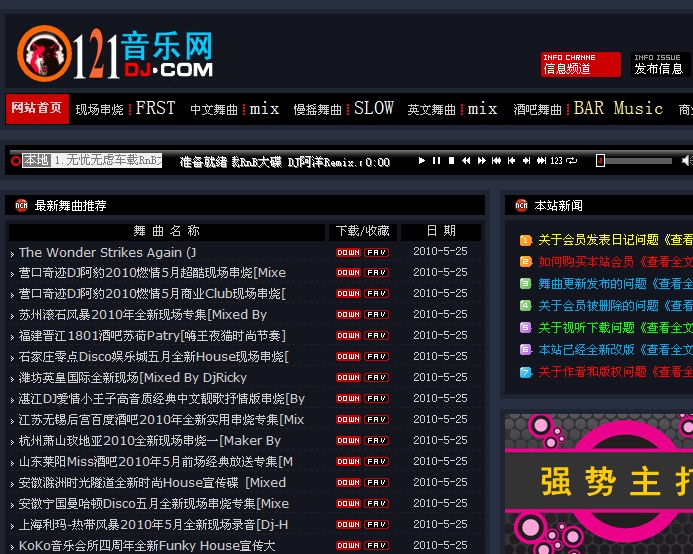Image resolution: width=693 pixels, height=554 pixels.
Task: Open song The Wonder Strikes Again (J
Action: click(x=107, y=252)
